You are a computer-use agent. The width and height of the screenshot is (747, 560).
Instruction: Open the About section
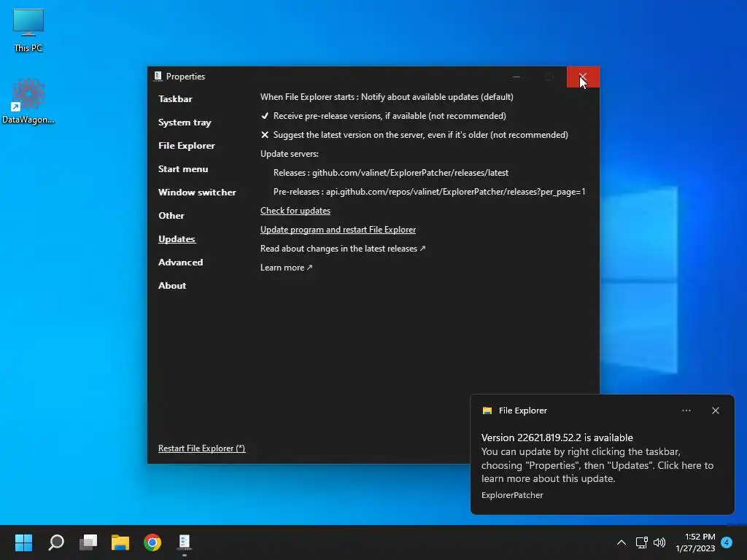(172, 286)
